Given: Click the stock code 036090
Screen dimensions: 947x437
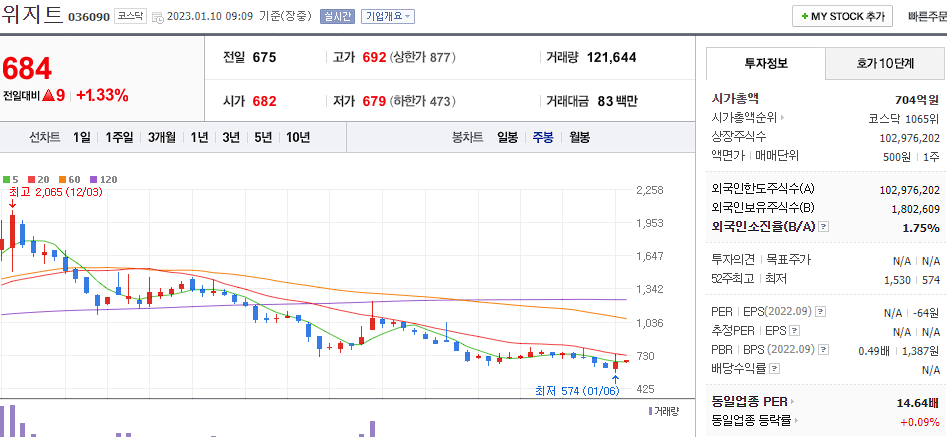Looking at the screenshot, I should click(89, 17).
